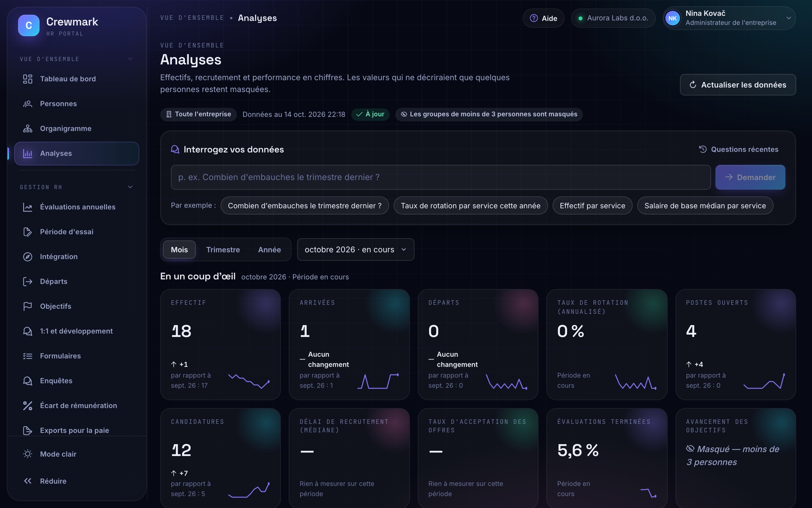This screenshot has height=508, width=812.
Task: Click Actualiser les données button
Action: pyautogui.click(x=738, y=85)
